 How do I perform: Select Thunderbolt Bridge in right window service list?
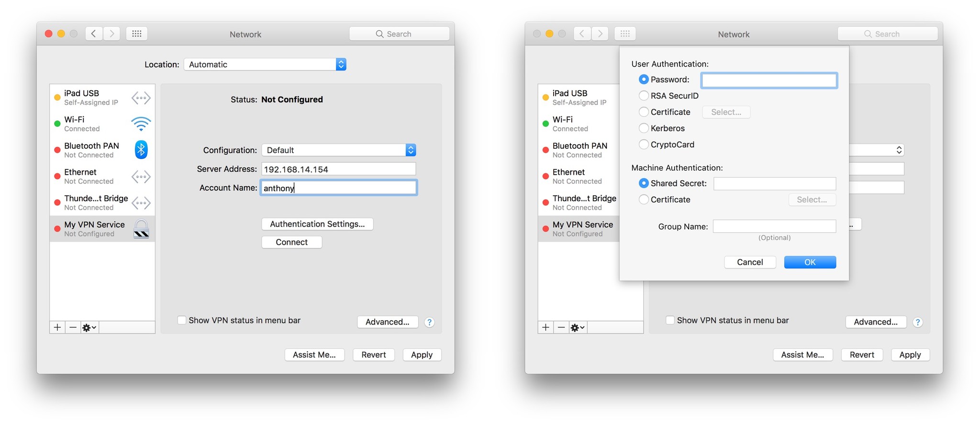coord(584,202)
